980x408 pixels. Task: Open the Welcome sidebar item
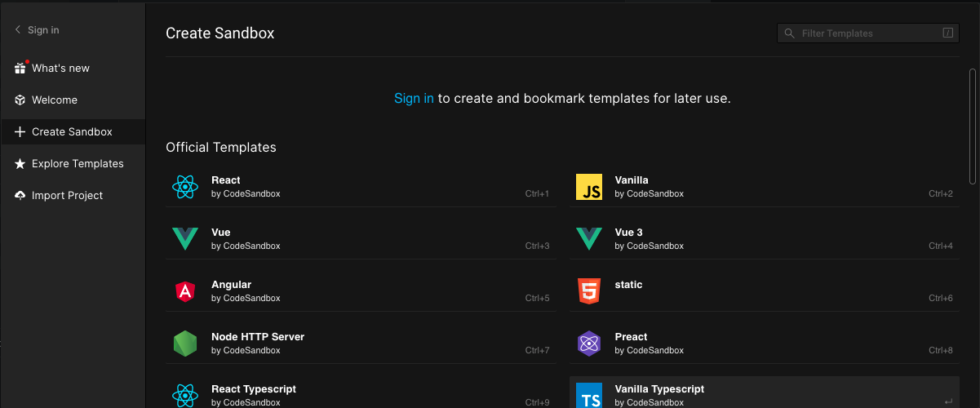55,100
